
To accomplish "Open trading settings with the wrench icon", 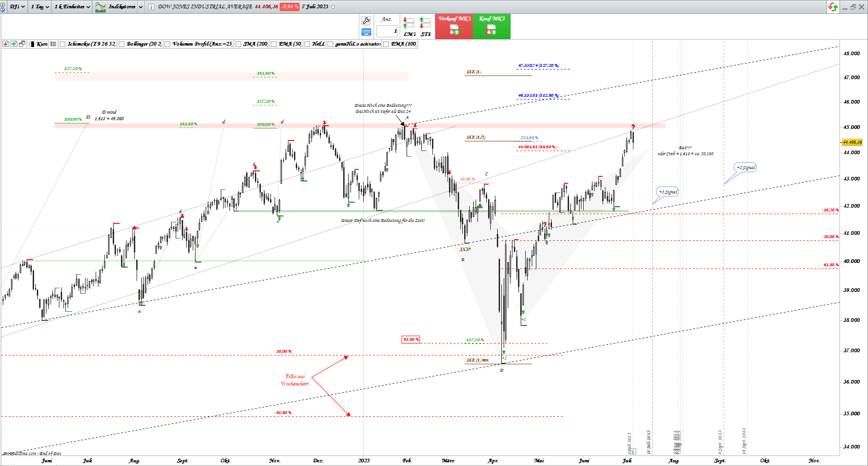I will tap(366, 21).
